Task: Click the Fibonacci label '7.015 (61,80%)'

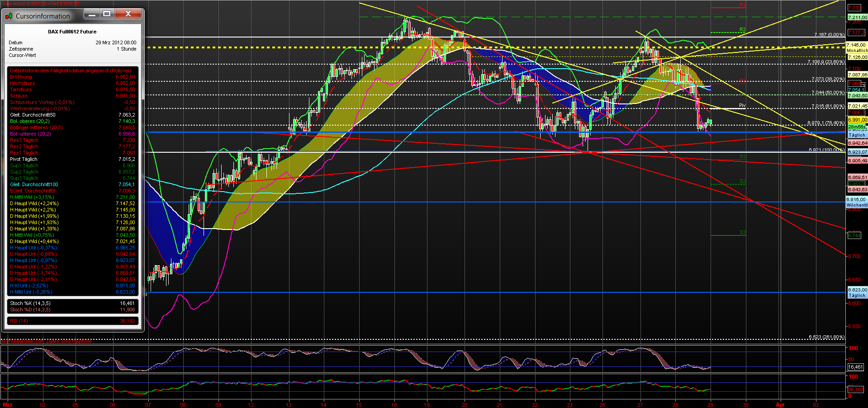Action: pyautogui.click(x=828, y=106)
